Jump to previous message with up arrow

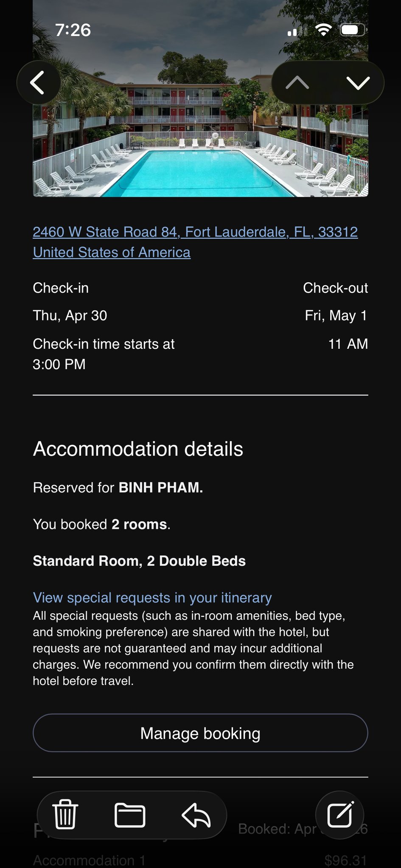tap(297, 83)
